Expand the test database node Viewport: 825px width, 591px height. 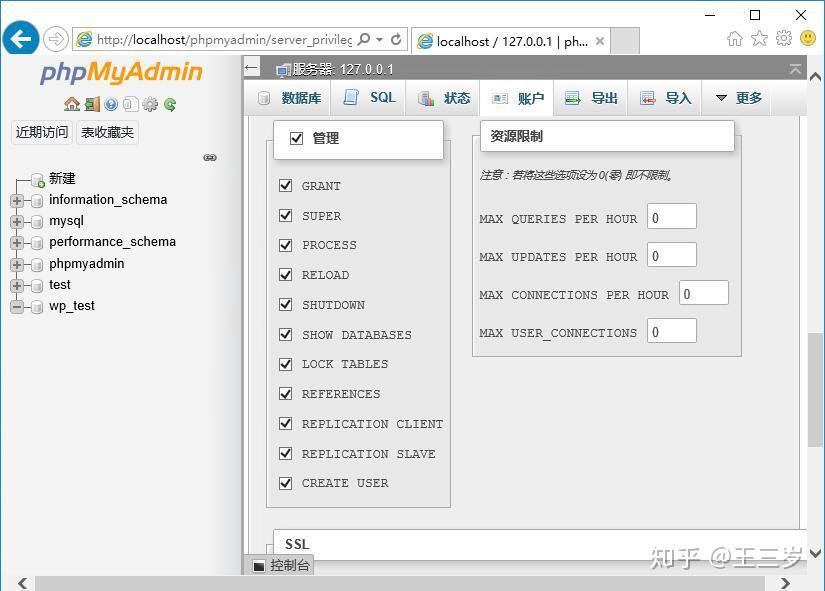[x=17, y=285]
